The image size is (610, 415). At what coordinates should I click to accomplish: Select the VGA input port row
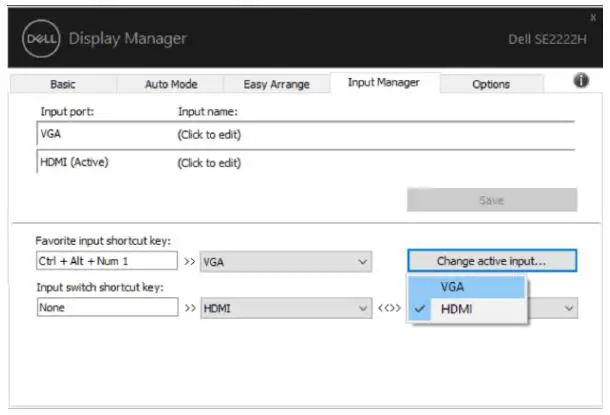pyautogui.click(x=305, y=135)
